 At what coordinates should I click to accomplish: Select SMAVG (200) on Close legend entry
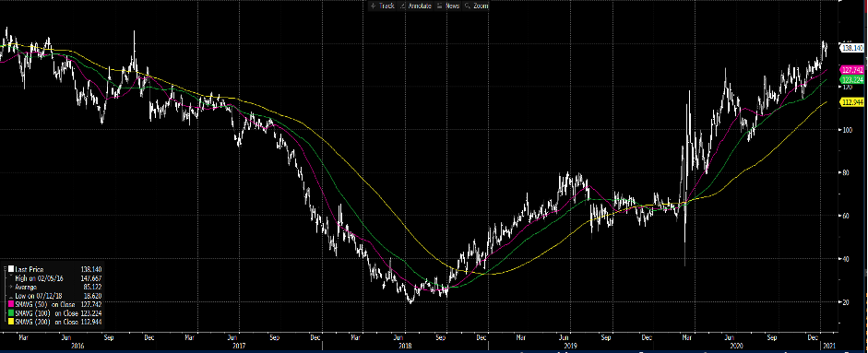point(46,322)
